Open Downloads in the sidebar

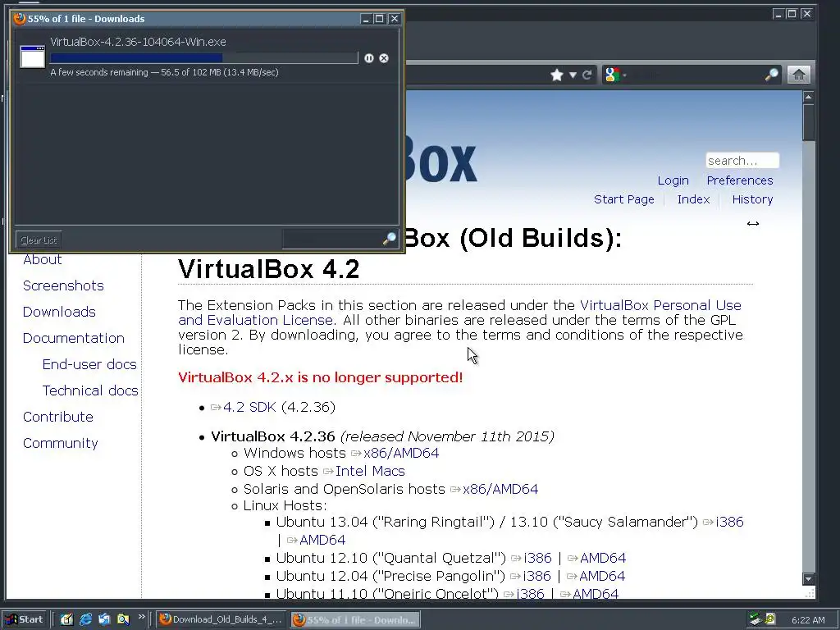point(59,312)
